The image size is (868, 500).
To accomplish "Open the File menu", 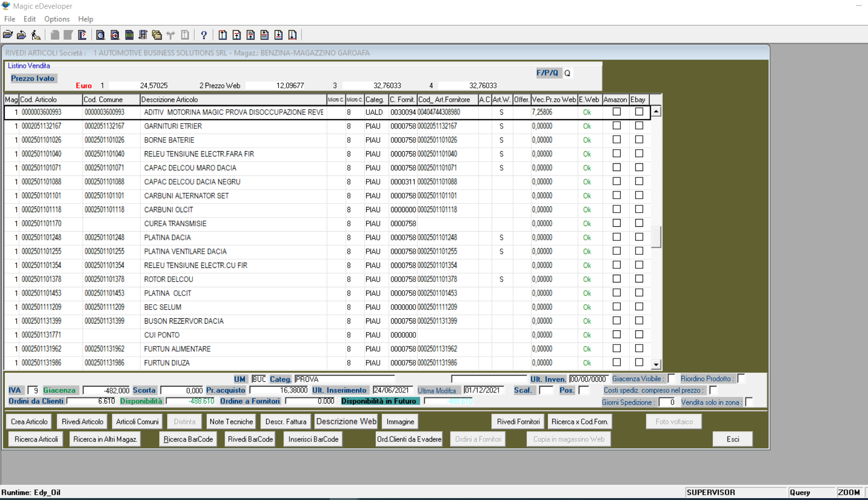I will click(x=10, y=19).
